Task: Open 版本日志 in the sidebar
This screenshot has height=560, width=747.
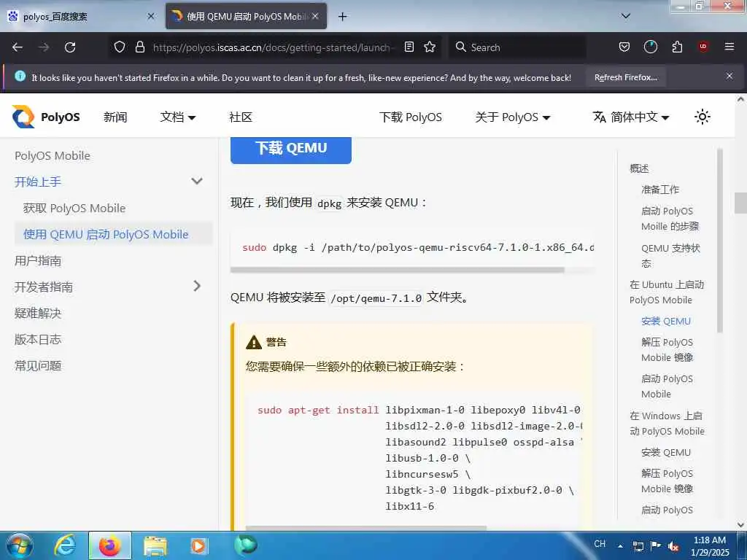Action: (x=38, y=339)
